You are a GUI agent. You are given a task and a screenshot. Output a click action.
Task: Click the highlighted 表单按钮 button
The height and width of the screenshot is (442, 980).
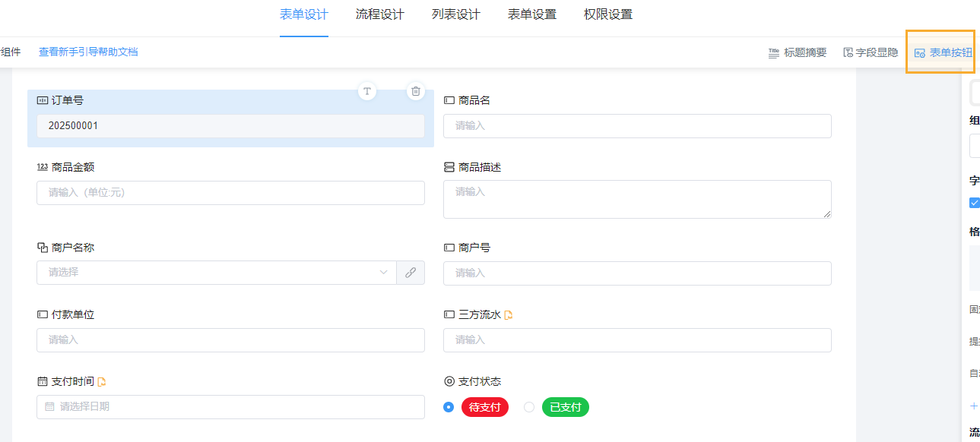(940, 52)
